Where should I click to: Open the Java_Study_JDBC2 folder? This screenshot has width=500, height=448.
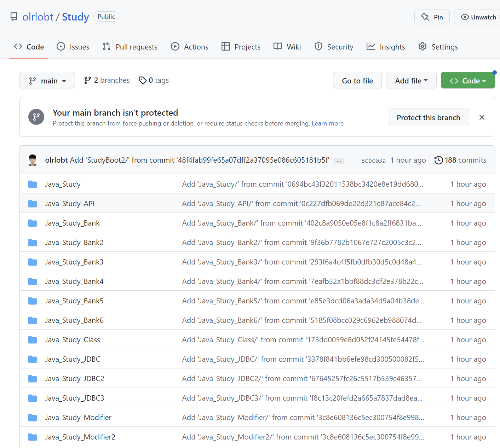tap(75, 379)
